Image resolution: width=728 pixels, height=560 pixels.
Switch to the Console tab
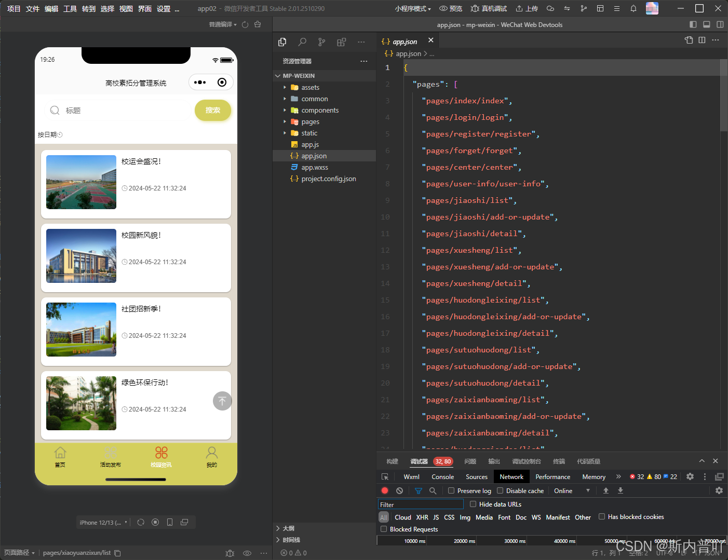pyautogui.click(x=443, y=476)
